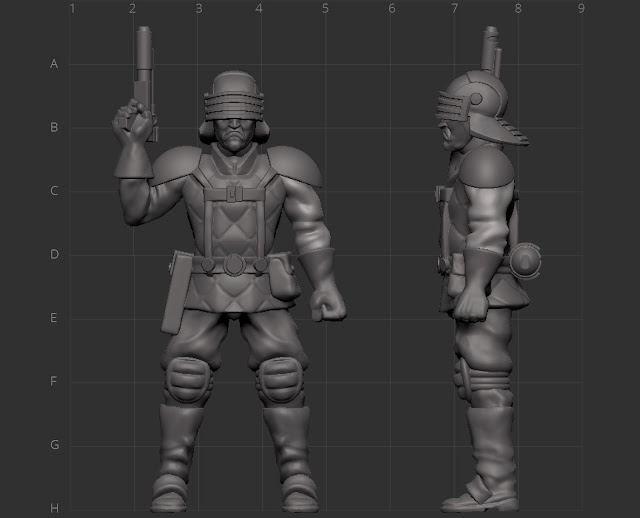Click the column label "4"
640x518 pixels.
click(259, 9)
